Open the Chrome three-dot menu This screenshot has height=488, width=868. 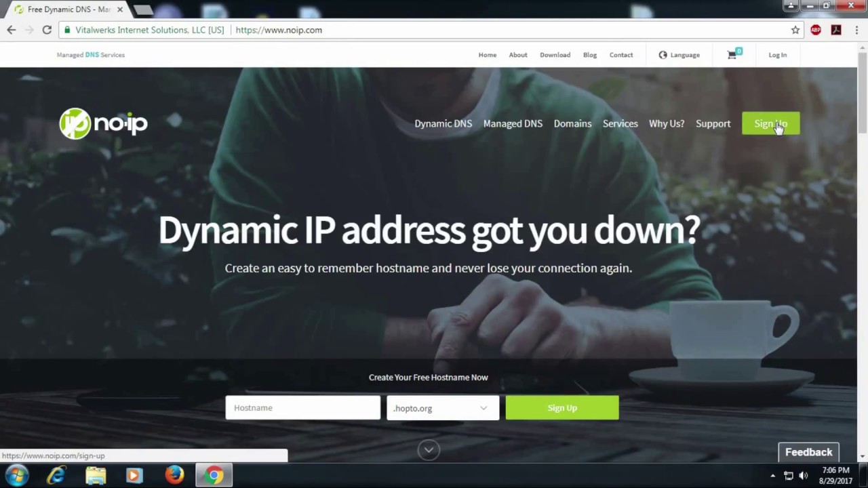coord(856,30)
